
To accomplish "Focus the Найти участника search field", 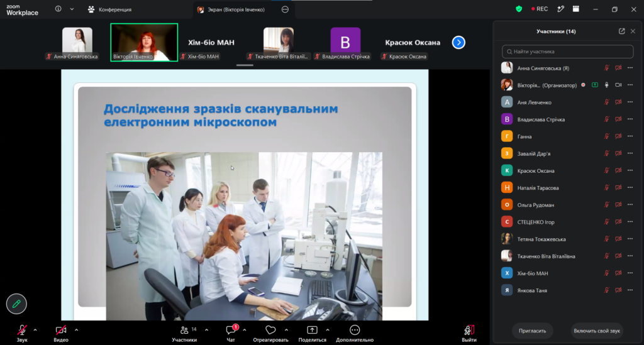I will point(568,52).
